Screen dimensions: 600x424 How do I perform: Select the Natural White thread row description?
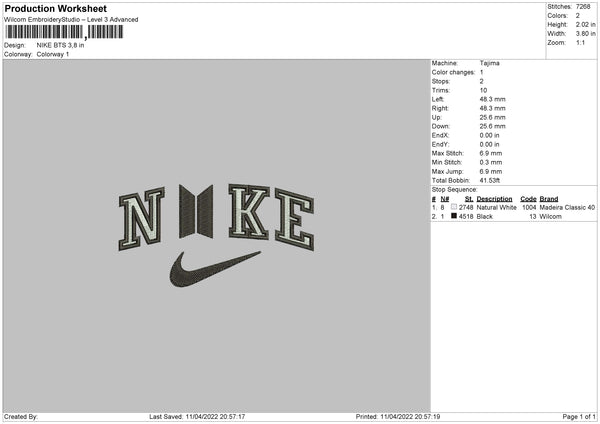(497, 207)
